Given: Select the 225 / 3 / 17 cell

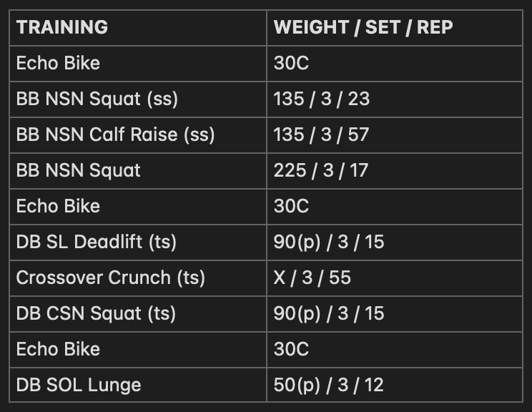Looking at the screenshot, I should [x=395, y=171].
